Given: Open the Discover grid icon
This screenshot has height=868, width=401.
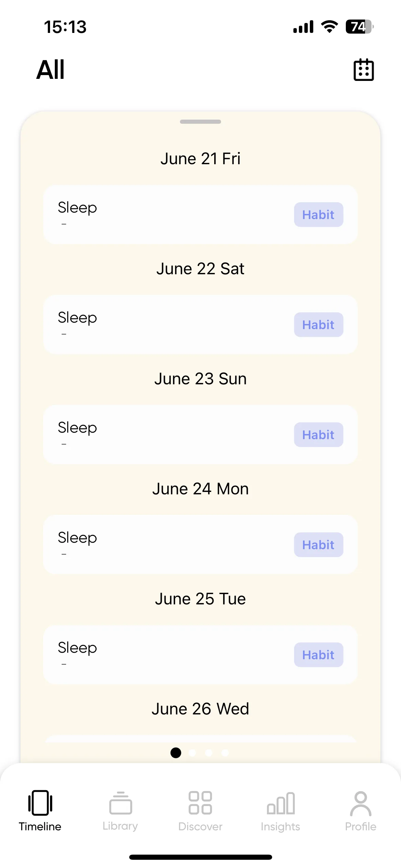Looking at the screenshot, I should coord(200,803).
